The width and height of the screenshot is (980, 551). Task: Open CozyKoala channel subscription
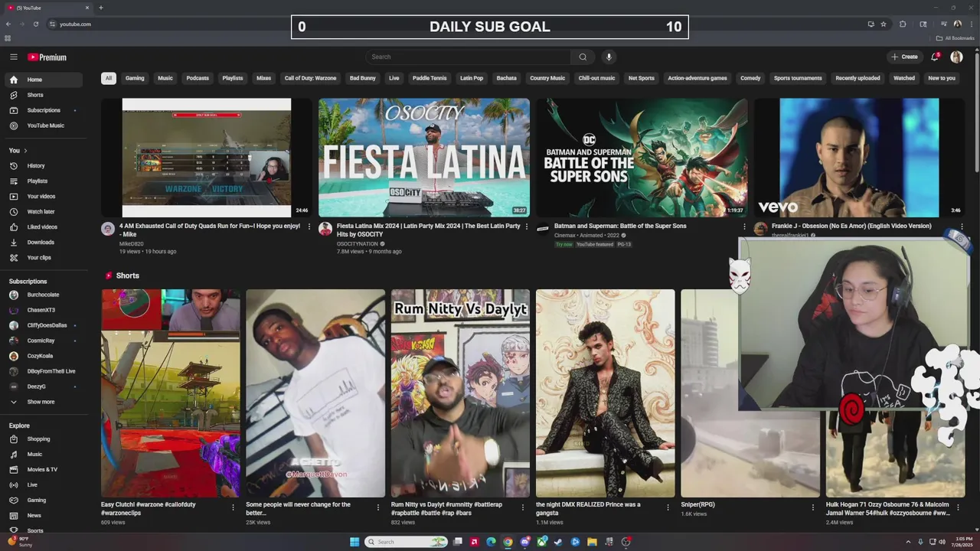pos(43,356)
